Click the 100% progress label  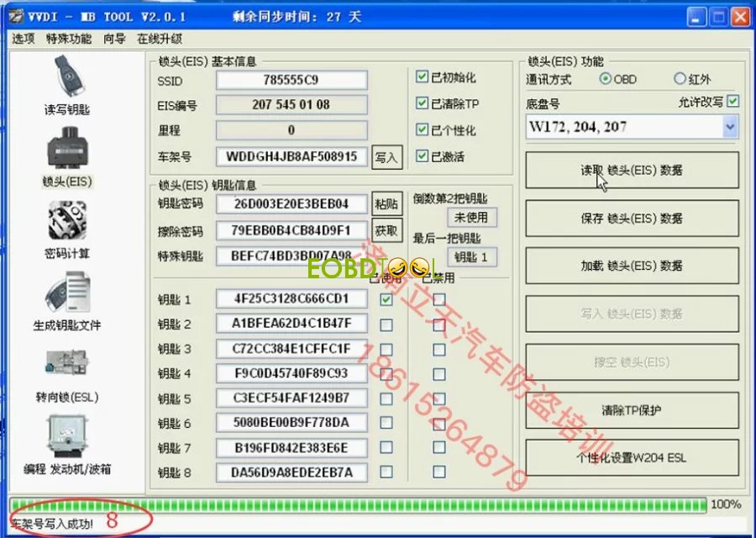click(726, 504)
